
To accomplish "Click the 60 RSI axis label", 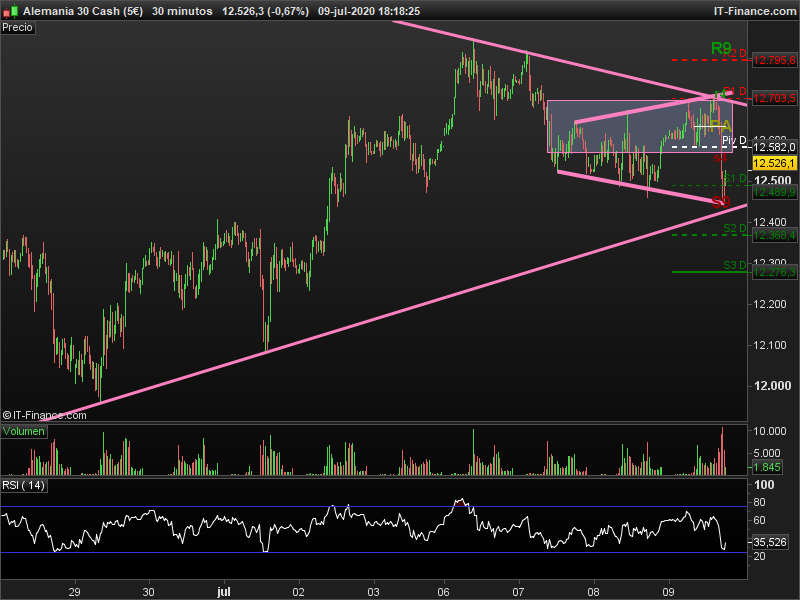I will (759, 520).
